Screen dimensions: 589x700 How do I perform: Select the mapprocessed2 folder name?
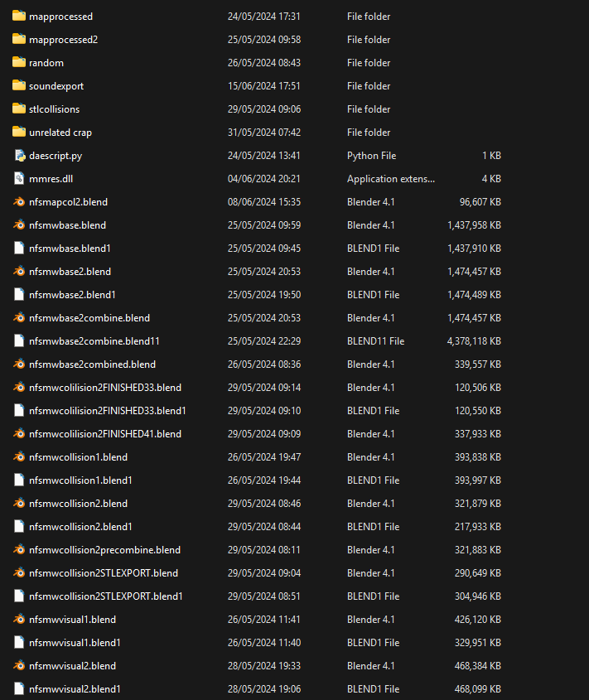pos(64,40)
